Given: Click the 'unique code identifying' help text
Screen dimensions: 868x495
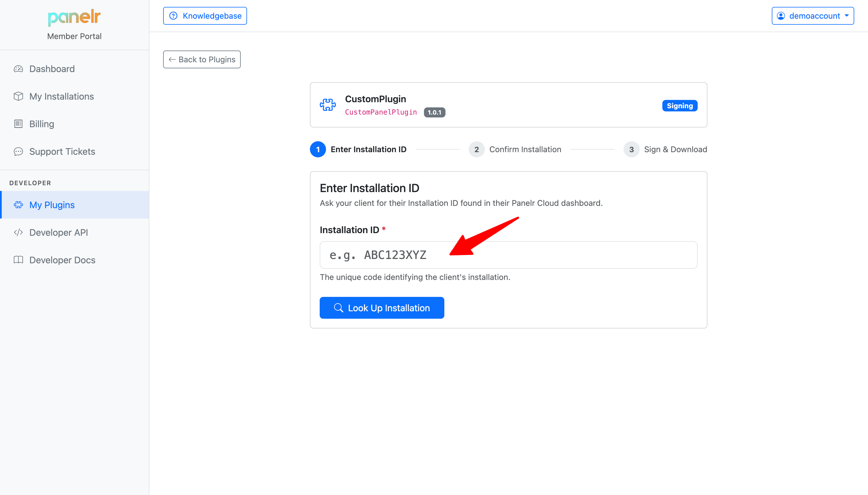Looking at the screenshot, I should [415, 277].
